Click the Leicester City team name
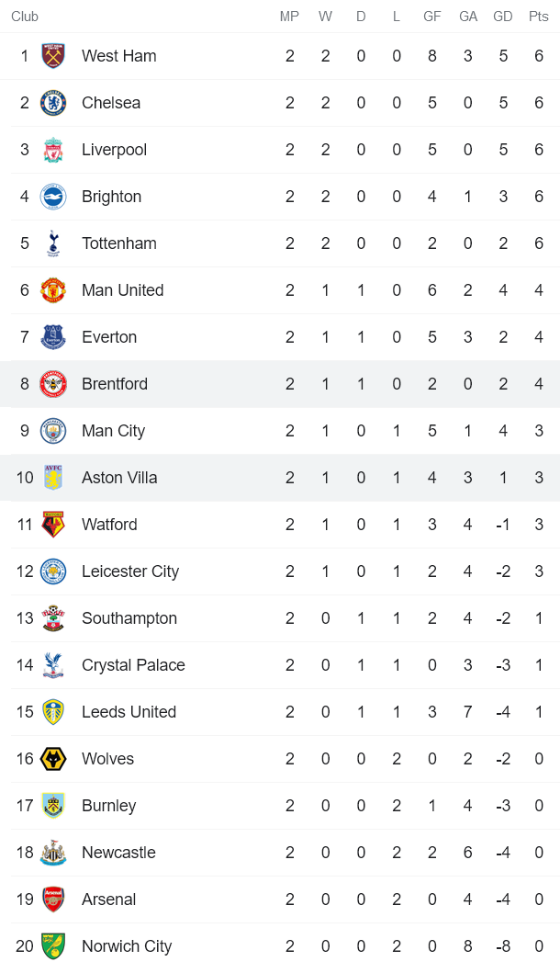The height and width of the screenshot is (973, 560). tap(130, 571)
